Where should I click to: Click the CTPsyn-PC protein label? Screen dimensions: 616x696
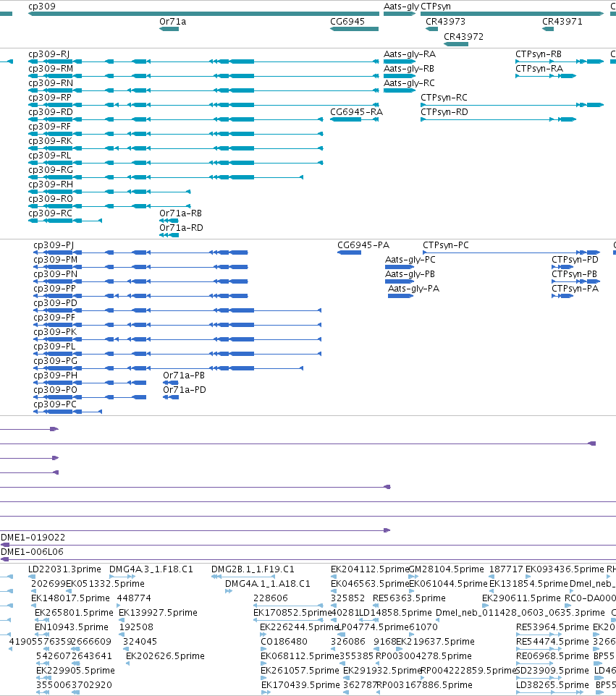[x=446, y=245]
